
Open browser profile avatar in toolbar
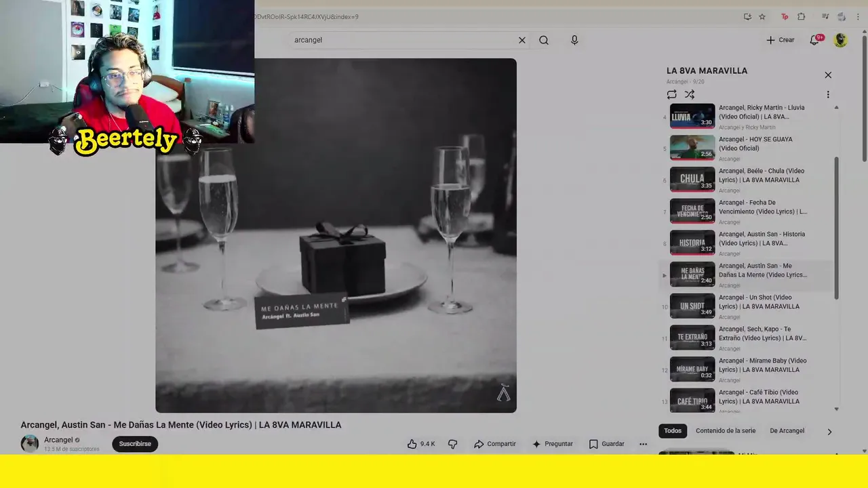click(842, 17)
